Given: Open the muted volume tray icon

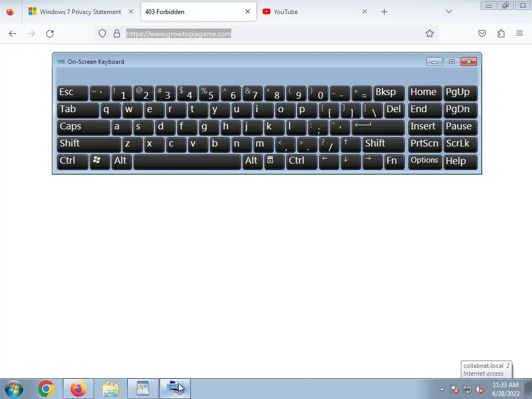Looking at the screenshot, I should coord(480,390).
